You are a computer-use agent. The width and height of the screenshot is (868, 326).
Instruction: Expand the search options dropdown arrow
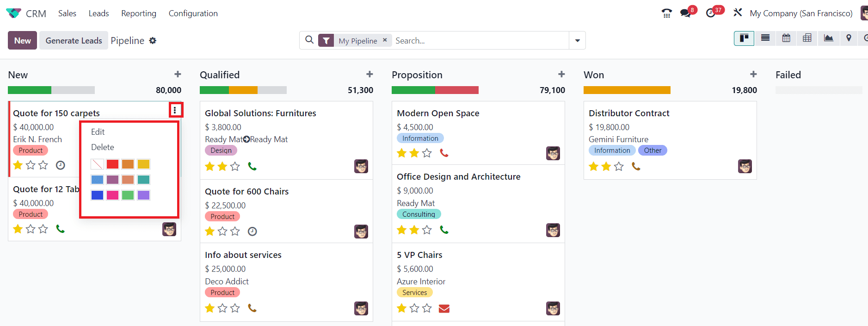tap(578, 41)
